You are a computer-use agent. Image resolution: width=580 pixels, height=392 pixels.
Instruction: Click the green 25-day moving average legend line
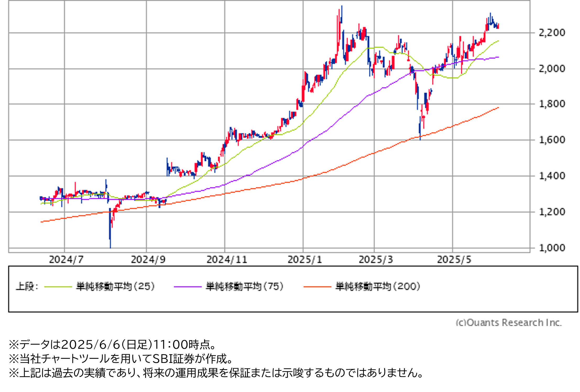point(58,287)
